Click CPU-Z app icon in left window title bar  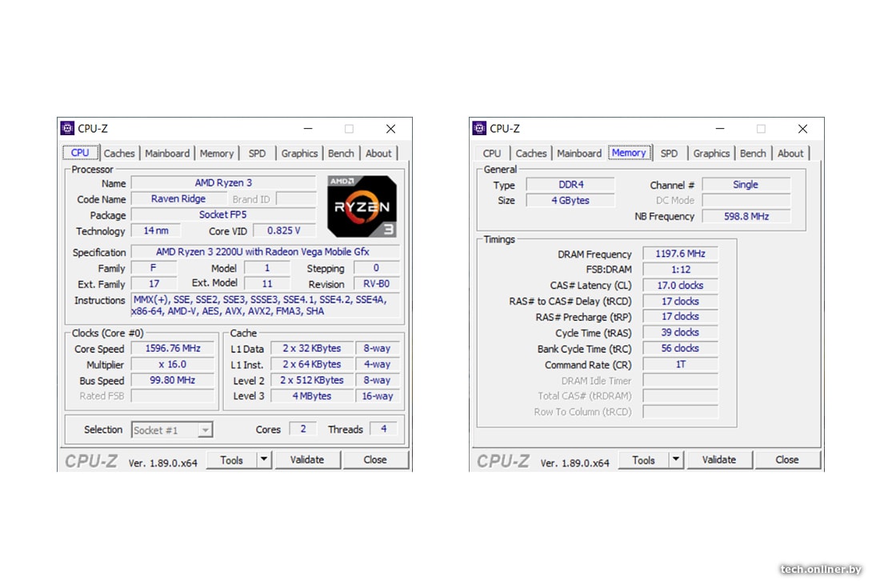pyautogui.click(x=67, y=129)
